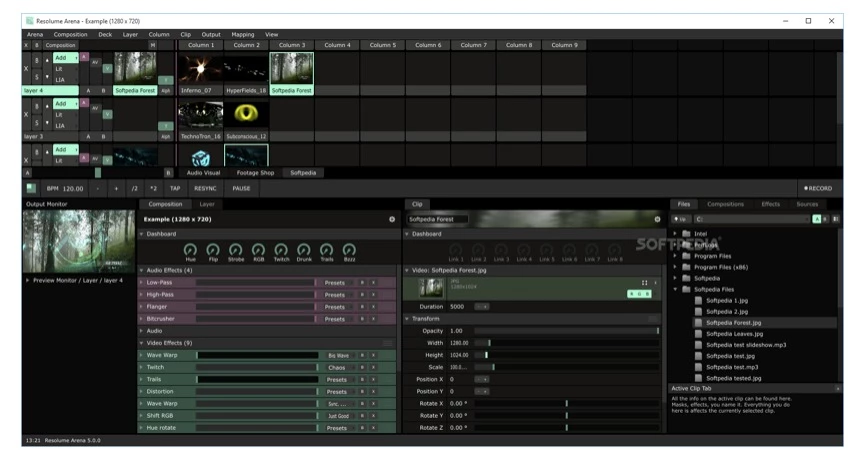This screenshot has height=461, width=855.
Task: Collapse the Transform section
Action: coord(407,319)
